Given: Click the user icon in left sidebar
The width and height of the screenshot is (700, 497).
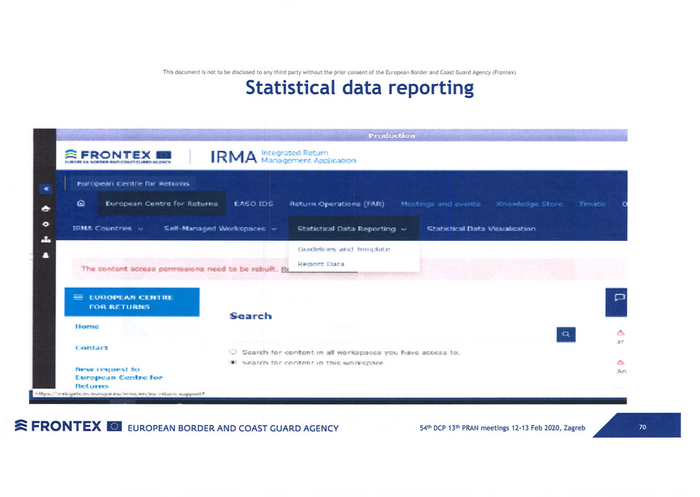Looking at the screenshot, I should point(44,256).
